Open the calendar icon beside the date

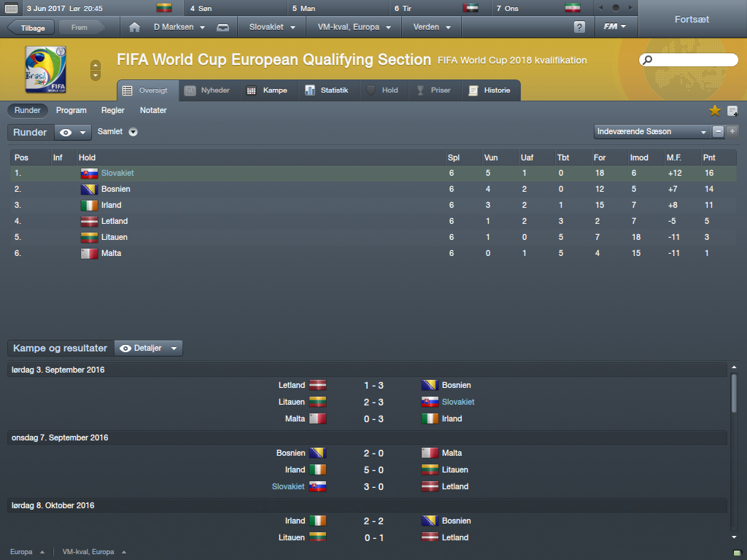[x=11, y=8]
